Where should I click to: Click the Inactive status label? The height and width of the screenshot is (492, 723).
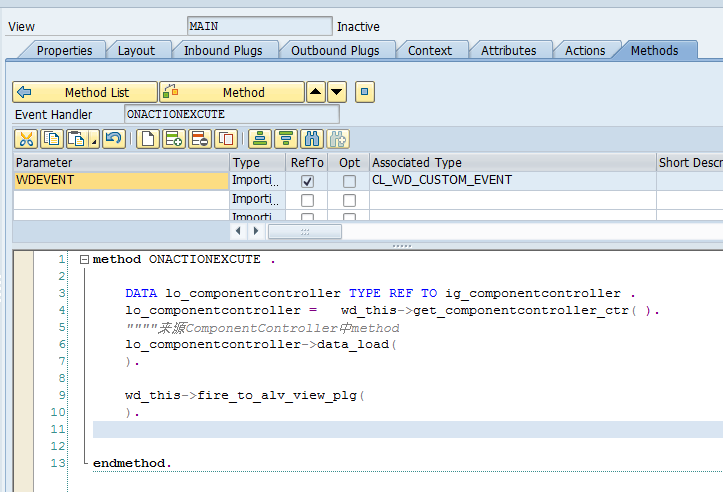[358, 27]
